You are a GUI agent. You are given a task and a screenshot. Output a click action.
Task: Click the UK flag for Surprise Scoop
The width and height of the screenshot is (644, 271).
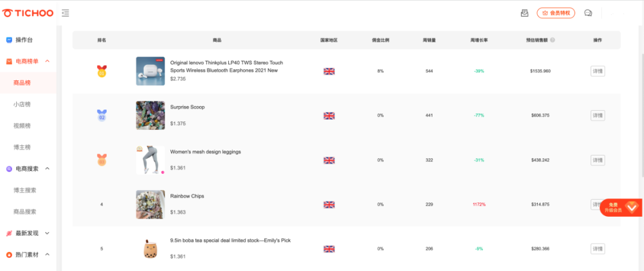click(x=329, y=116)
